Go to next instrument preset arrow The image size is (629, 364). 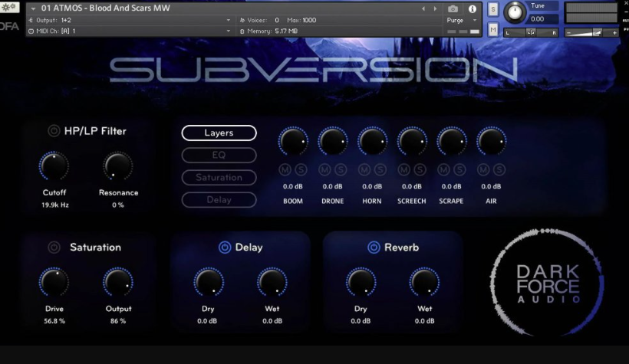(435, 9)
